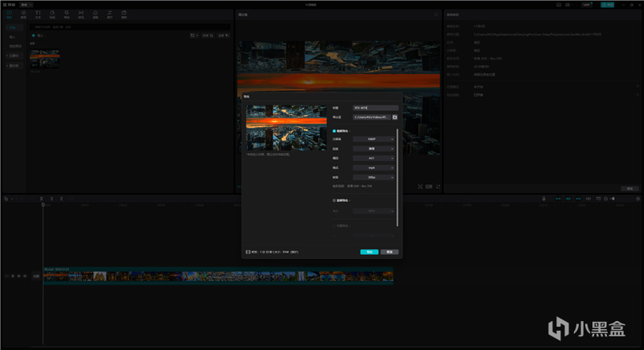Open the codec dropdown showing AV1
The width and height of the screenshot is (644, 350).
tap(374, 158)
